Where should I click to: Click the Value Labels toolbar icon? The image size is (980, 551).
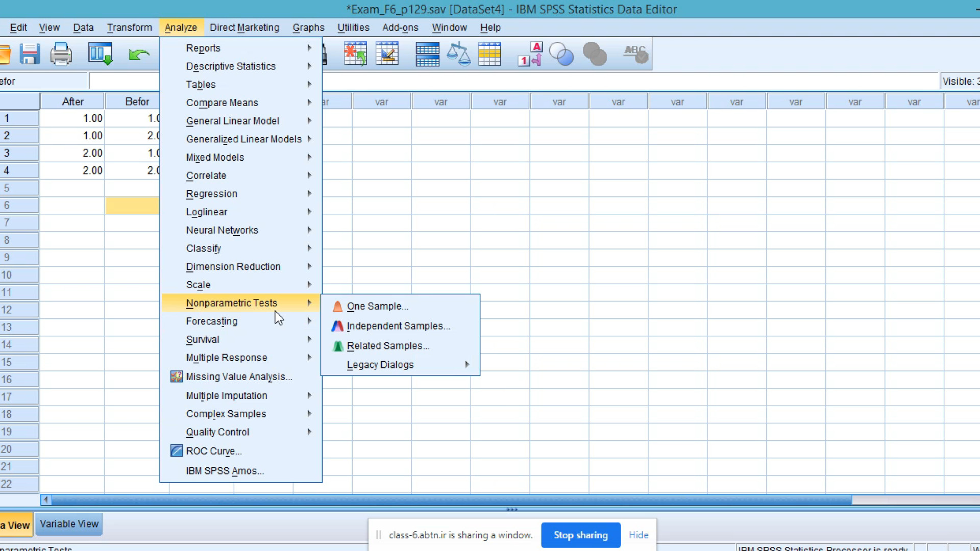[x=530, y=54]
